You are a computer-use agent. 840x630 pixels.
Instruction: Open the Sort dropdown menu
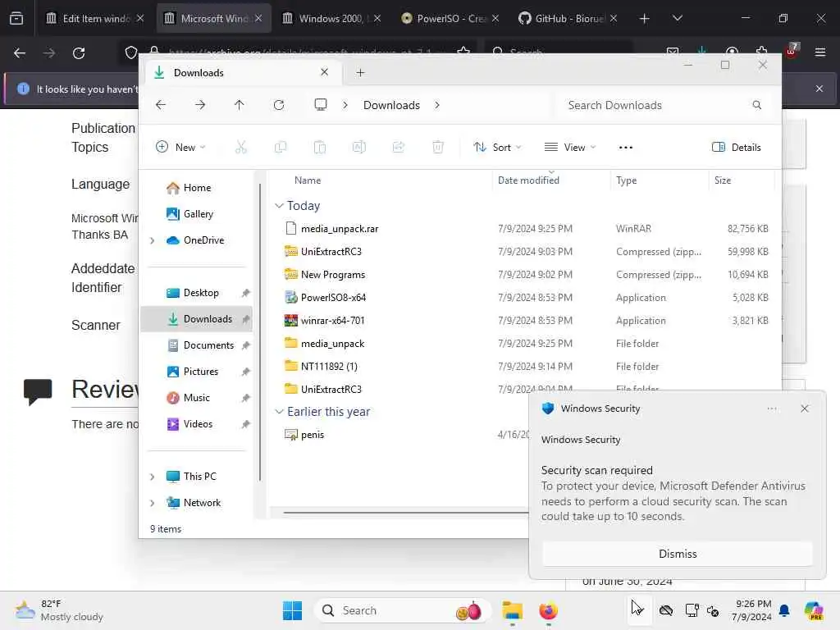coord(497,148)
